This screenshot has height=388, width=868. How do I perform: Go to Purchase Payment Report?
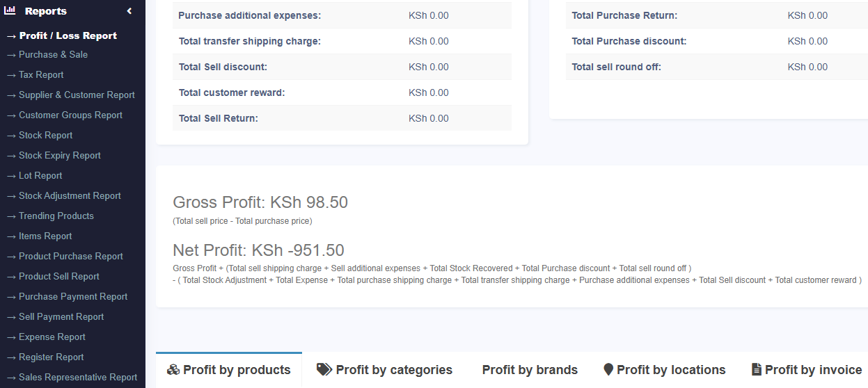tap(67, 296)
